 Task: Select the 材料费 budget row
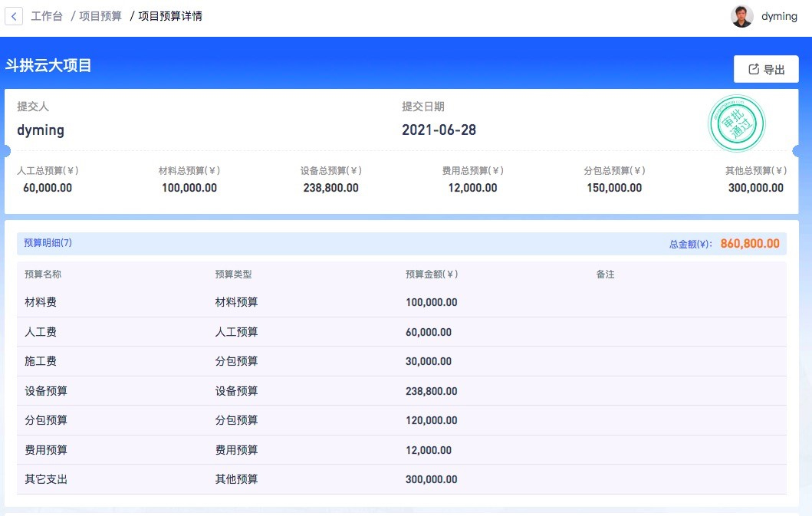click(x=41, y=302)
